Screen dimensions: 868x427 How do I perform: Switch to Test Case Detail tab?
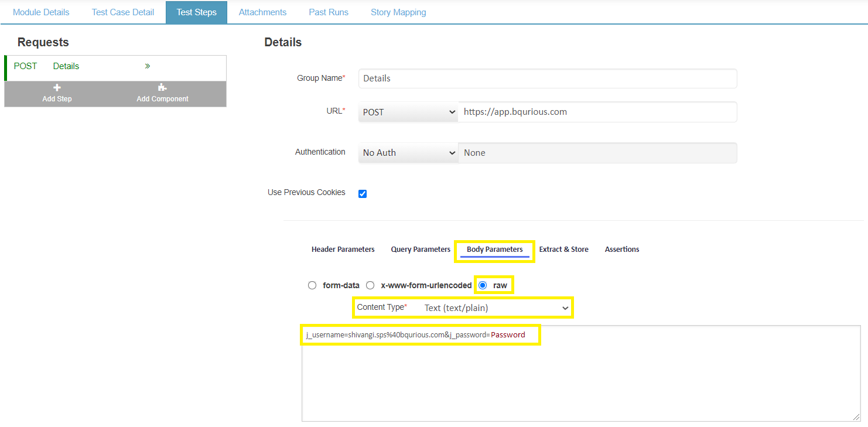[x=123, y=12]
